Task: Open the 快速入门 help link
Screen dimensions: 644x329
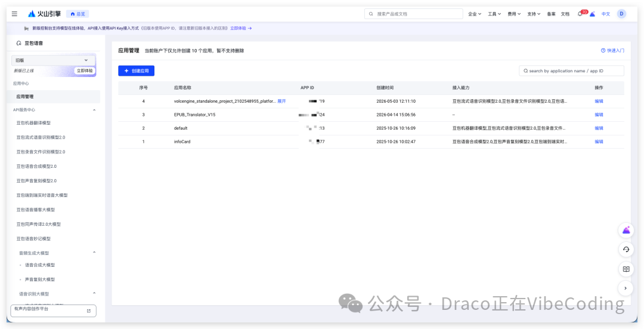Action: 612,51
